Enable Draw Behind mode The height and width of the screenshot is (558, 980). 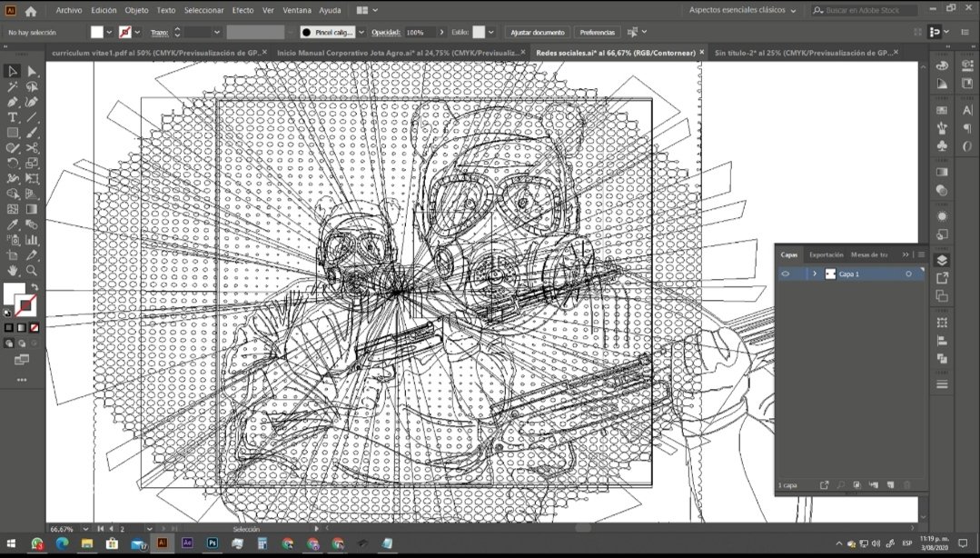[x=22, y=344]
